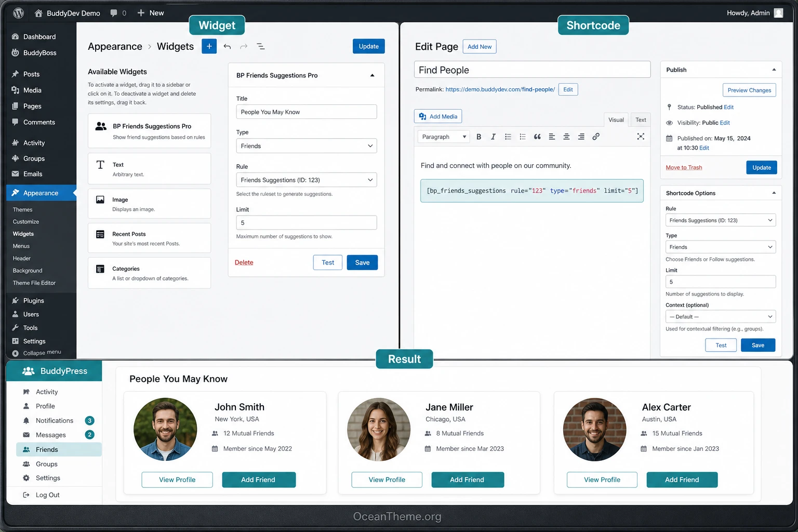
Task: Insert a link using the chain icon
Action: [x=596, y=137]
